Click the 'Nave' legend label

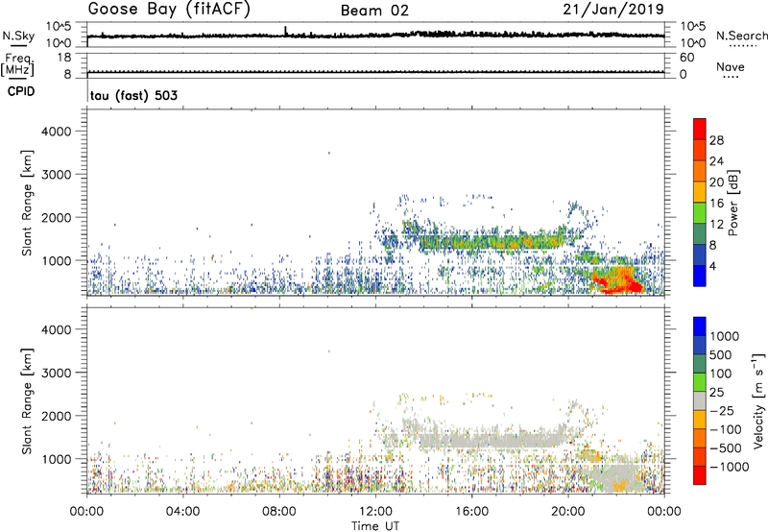(x=731, y=67)
